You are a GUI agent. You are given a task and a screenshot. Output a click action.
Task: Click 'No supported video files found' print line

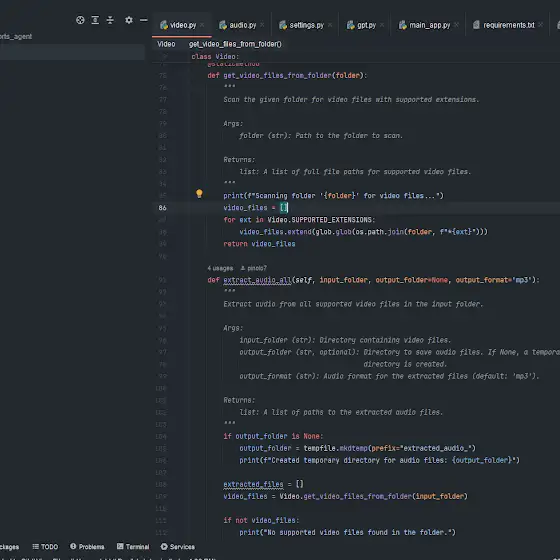[x=347, y=532]
